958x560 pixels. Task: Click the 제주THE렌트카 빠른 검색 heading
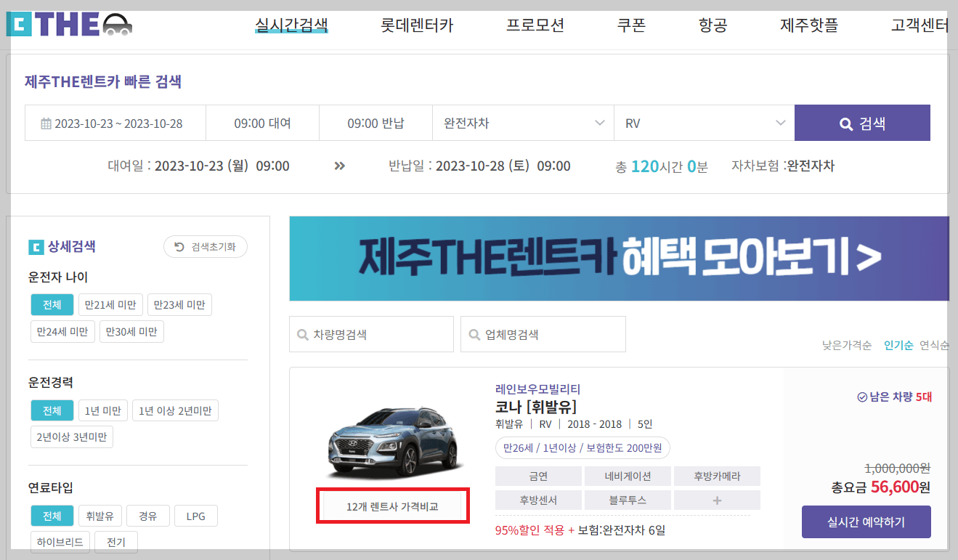103,81
